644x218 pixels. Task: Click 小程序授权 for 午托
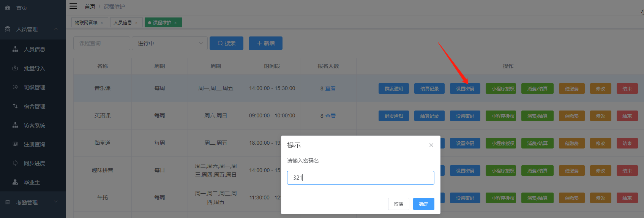tap(501, 198)
